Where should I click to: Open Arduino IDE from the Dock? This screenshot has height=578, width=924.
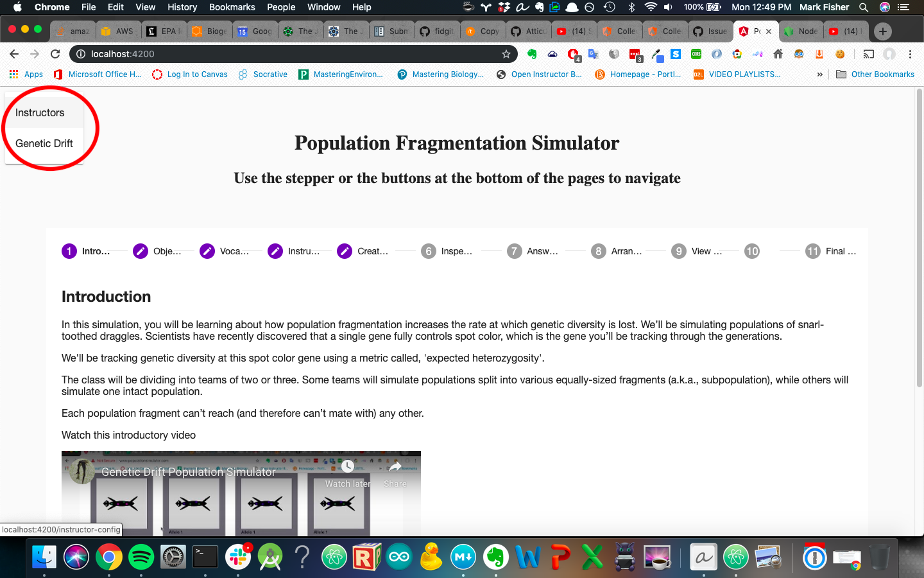pyautogui.click(x=399, y=557)
